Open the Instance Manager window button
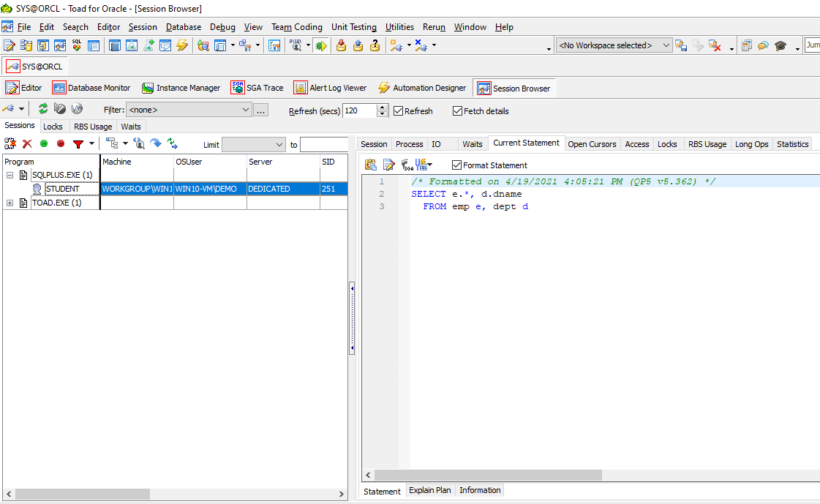Viewport: 820px width, 504px height. (181, 88)
